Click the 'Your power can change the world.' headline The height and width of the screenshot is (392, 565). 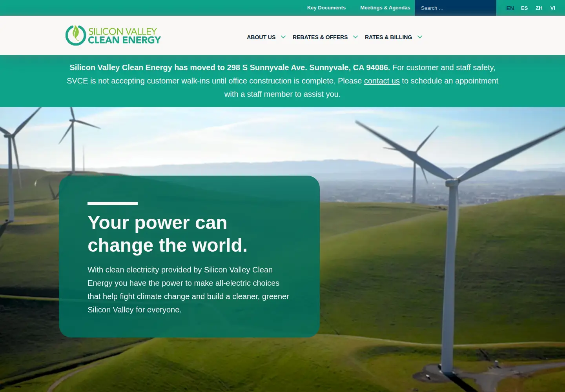click(168, 234)
